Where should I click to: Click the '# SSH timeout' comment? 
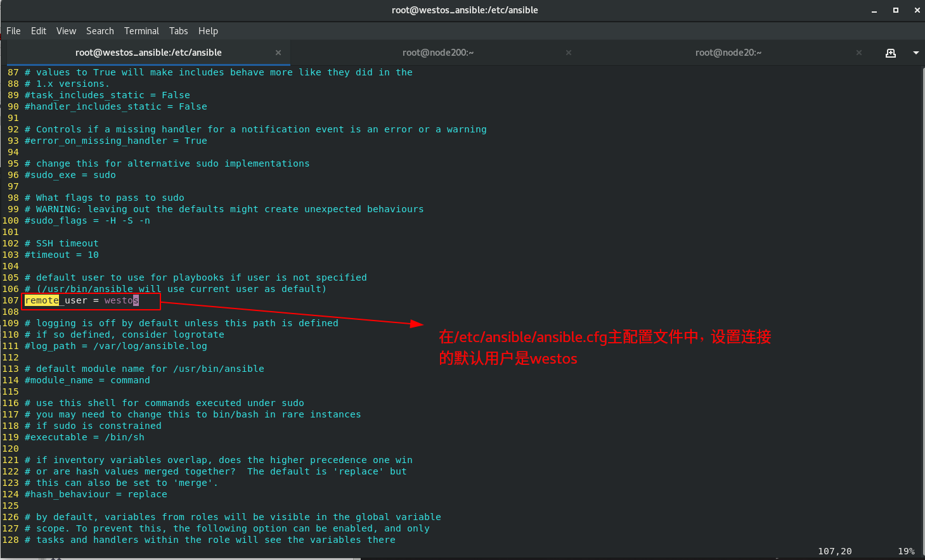coord(61,243)
